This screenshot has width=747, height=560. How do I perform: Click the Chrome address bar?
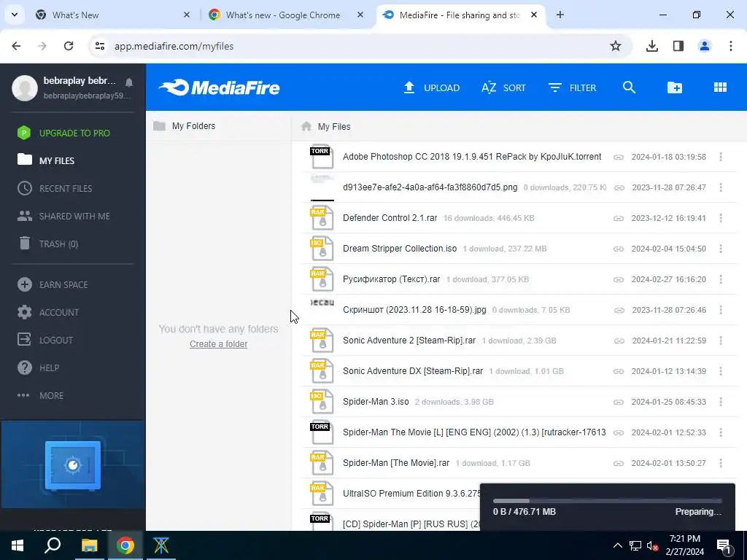point(360,46)
